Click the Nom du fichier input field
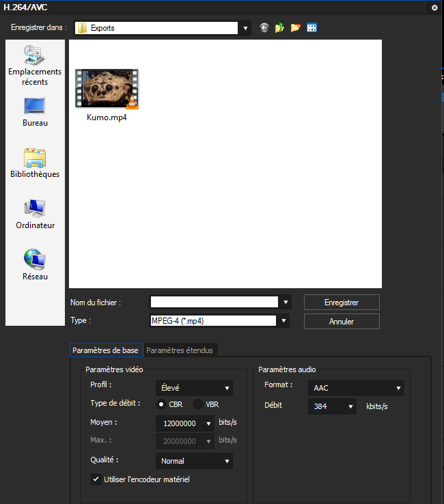Image resolution: width=444 pixels, height=504 pixels. (x=214, y=302)
